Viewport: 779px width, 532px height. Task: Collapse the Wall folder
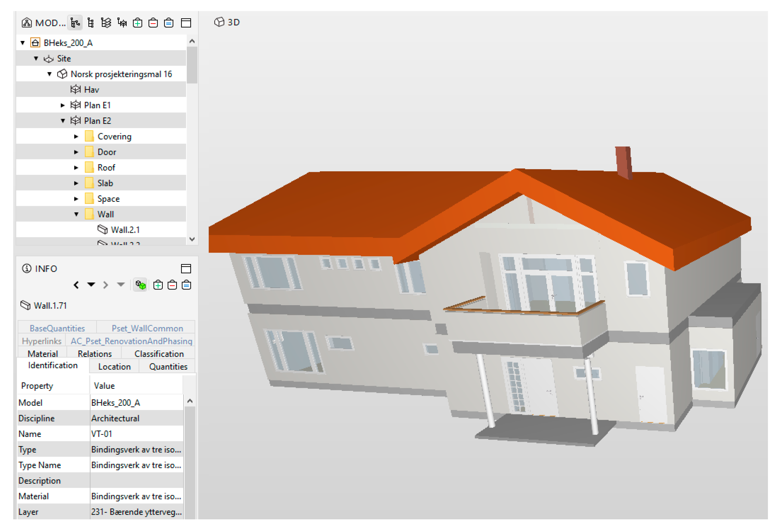coord(76,214)
